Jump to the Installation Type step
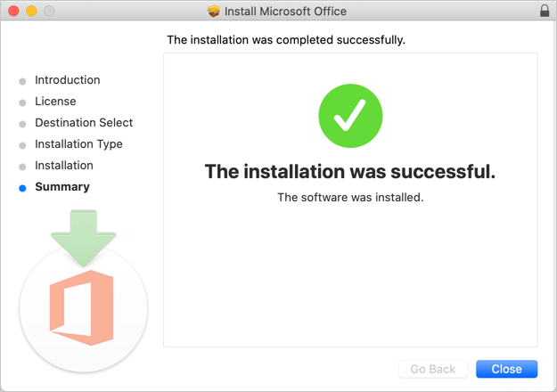This screenshot has height=392, width=557. click(x=78, y=144)
